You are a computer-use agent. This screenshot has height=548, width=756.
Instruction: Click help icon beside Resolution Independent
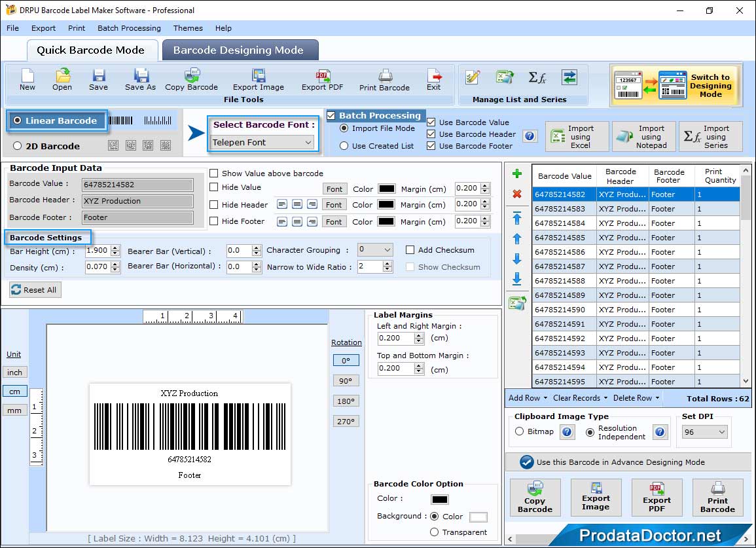660,432
